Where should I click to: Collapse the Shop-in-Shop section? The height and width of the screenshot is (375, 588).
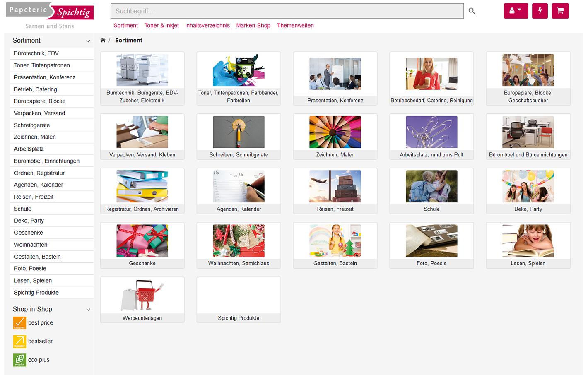(x=87, y=309)
